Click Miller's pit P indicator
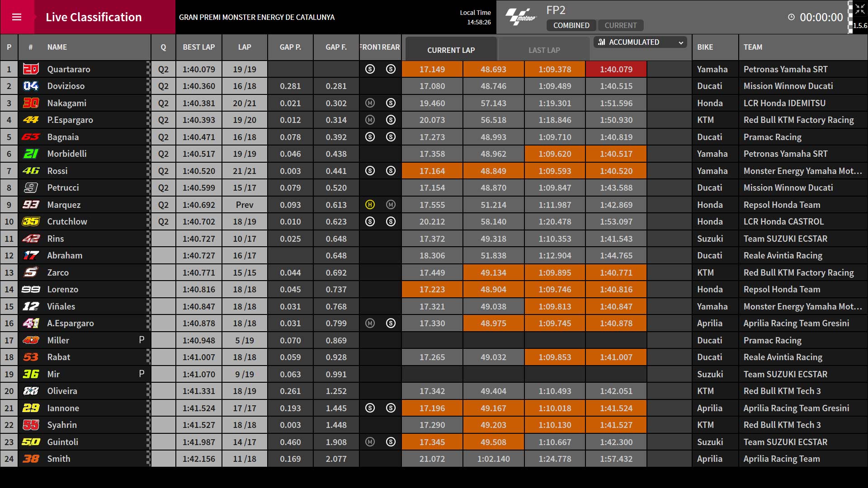Image resolution: width=868 pixels, height=488 pixels. click(142, 340)
